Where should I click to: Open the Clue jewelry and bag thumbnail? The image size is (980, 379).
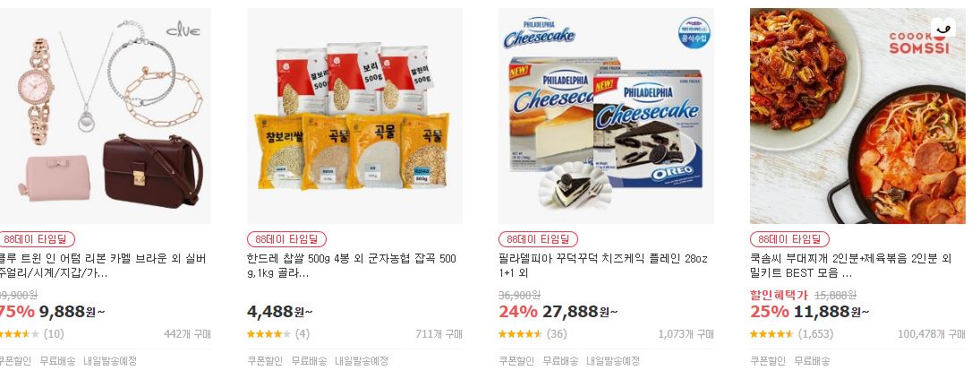click(x=105, y=116)
